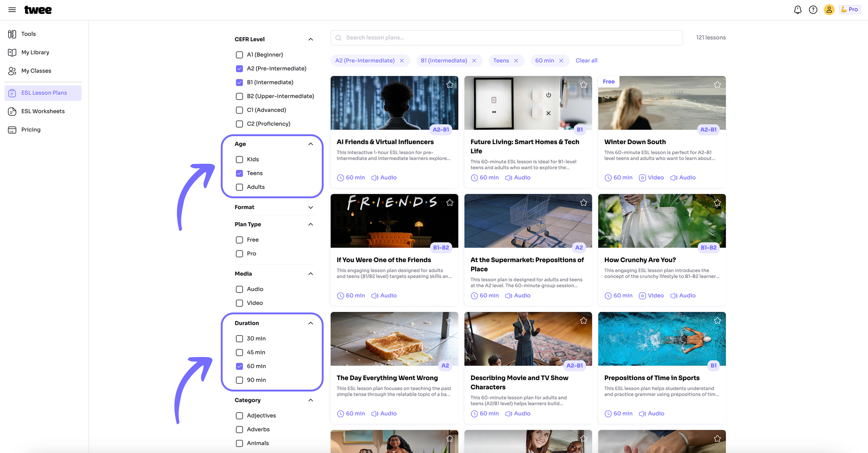Disable the Teens age filter
Viewport: 868px width, 453px height.
pyautogui.click(x=239, y=173)
